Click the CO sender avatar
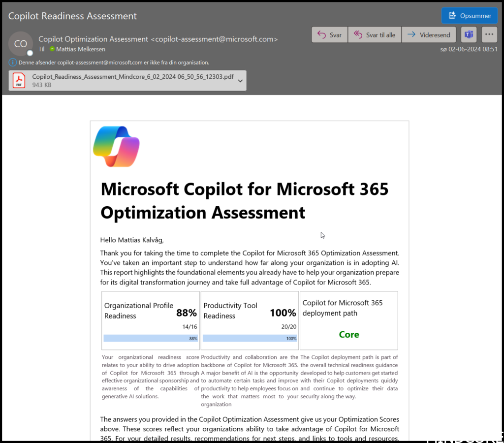The width and height of the screenshot is (504, 443). click(x=21, y=44)
